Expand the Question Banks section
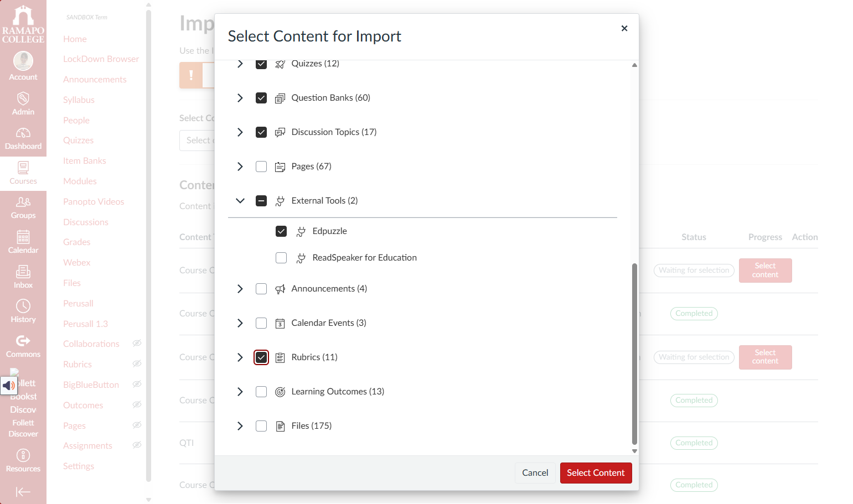This screenshot has width=853, height=504. (x=240, y=98)
